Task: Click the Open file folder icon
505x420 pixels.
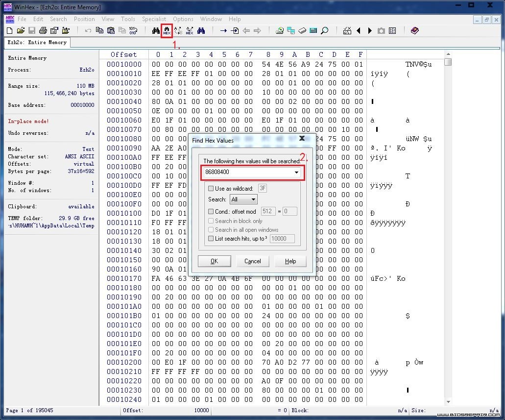Action: click(x=21, y=30)
